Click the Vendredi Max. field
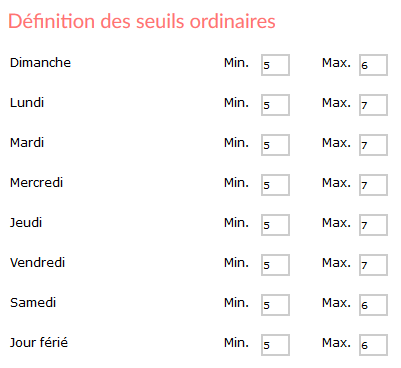The image size is (401, 368). click(x=373, y=265)
